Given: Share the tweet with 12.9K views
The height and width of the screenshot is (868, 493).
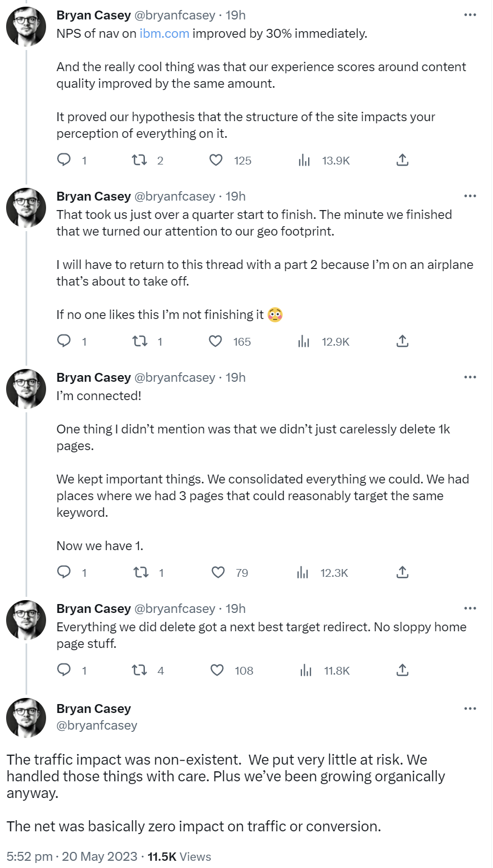Looking at the screenshot, I should 403,341.
